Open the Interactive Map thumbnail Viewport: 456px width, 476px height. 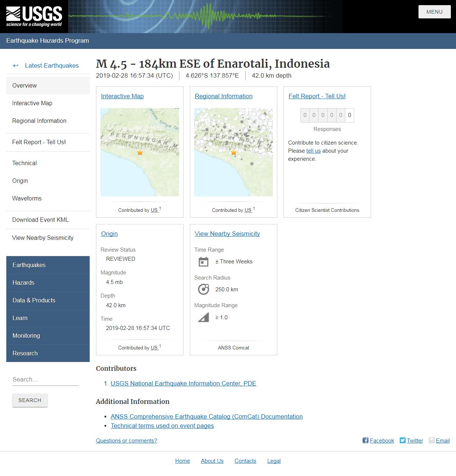[x=140, y=152]
